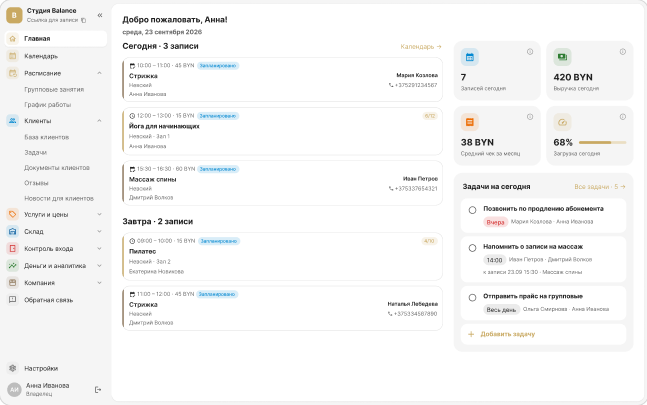Screen dimensions: 647x405
Task: Click the Календарь sidebar icon
Action: coord(13,56)
